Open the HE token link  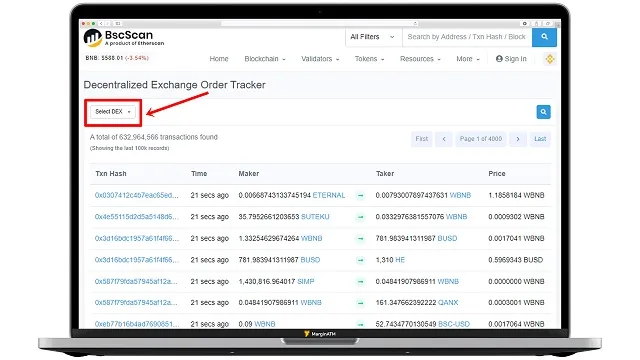tap(400, 260)
